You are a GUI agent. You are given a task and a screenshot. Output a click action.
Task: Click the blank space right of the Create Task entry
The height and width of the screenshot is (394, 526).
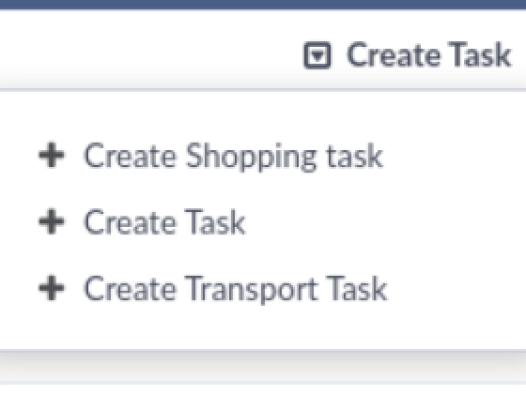(x=386, y=222)
